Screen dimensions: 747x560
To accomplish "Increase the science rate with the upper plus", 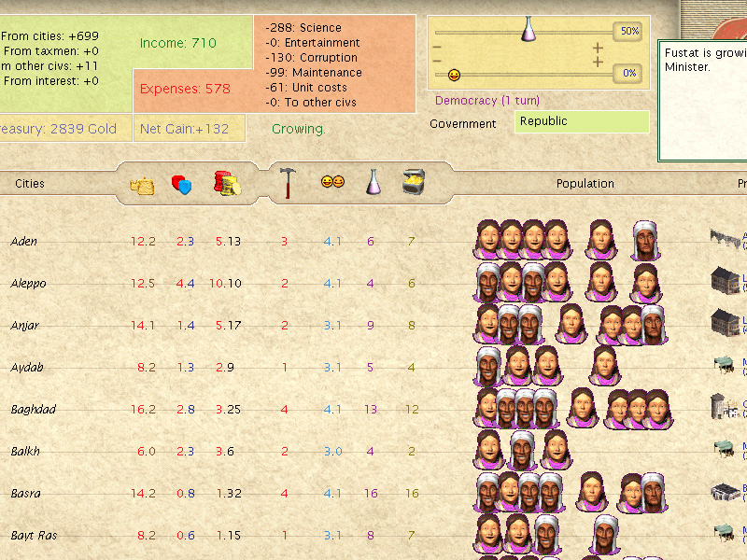I will pos(598,48).
